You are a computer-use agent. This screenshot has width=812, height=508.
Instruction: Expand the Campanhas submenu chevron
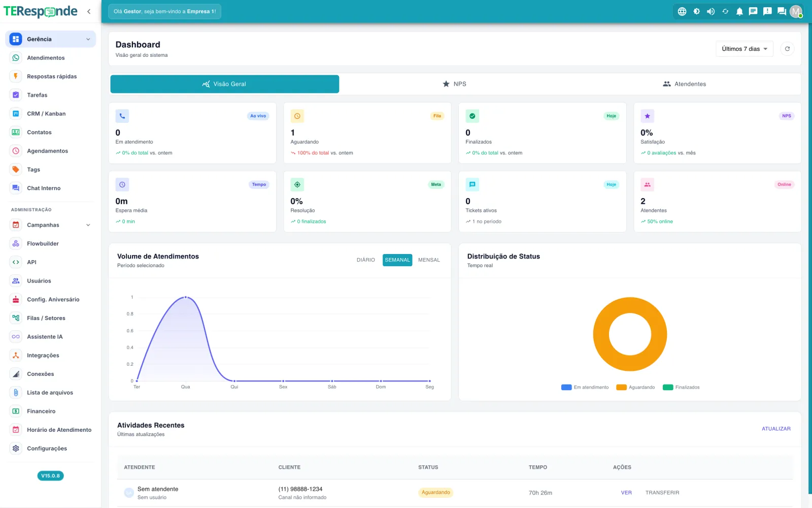point(88,225)
